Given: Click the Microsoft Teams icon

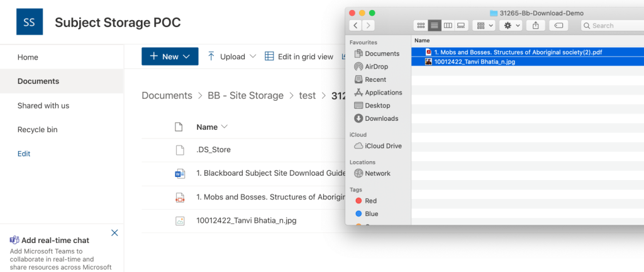Looking at the screenshot, I should pos(14,241).
